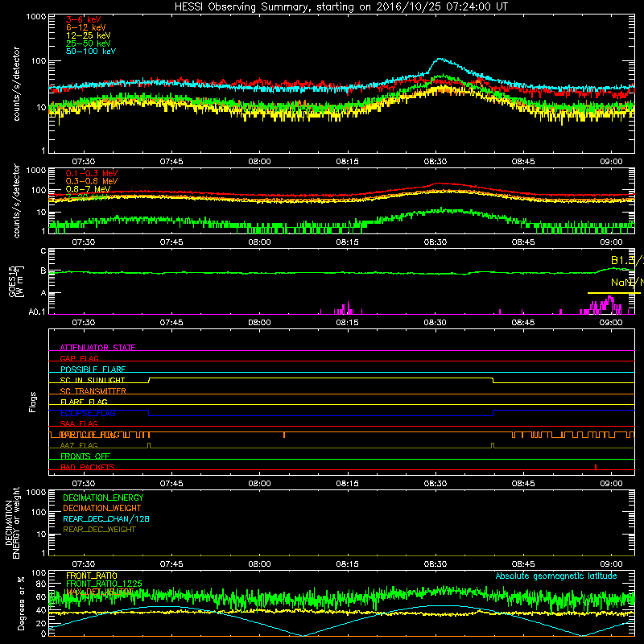Select the '3-6 keV' legend label
644x644 pixels.
tap(84, 19)
